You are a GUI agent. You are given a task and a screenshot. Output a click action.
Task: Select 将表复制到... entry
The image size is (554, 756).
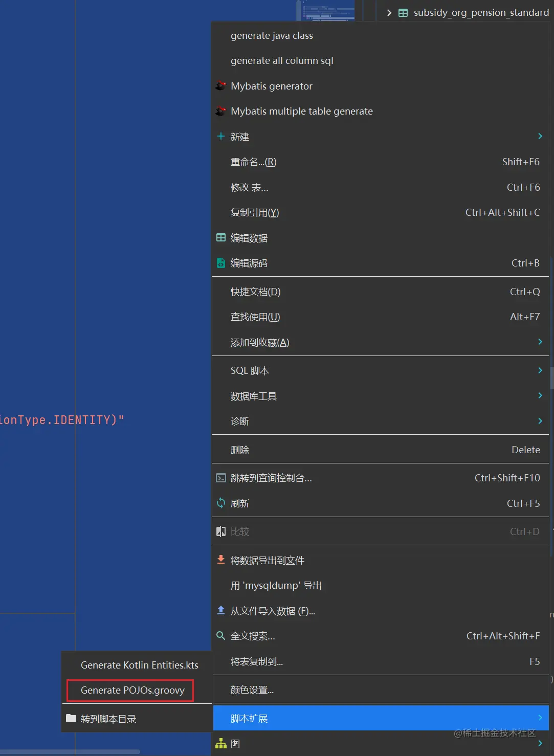381,661
